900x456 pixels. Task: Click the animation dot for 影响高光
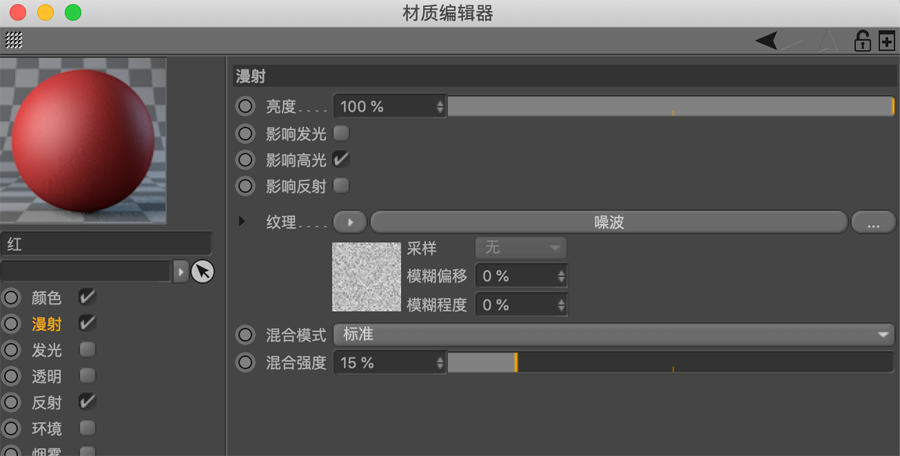point(245,160)
